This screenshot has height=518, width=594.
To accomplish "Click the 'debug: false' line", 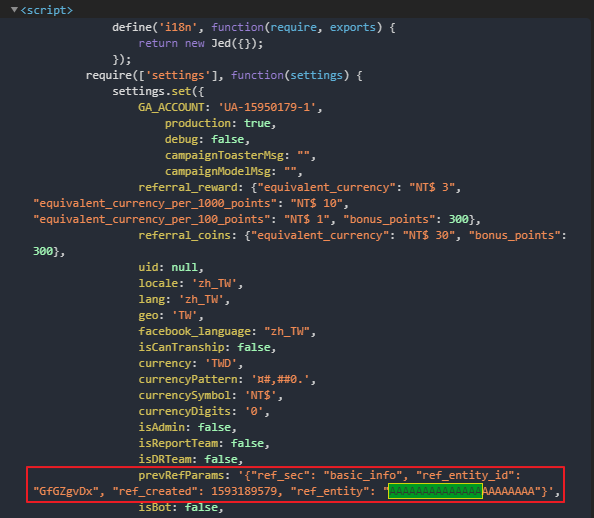I will point(207,139).
